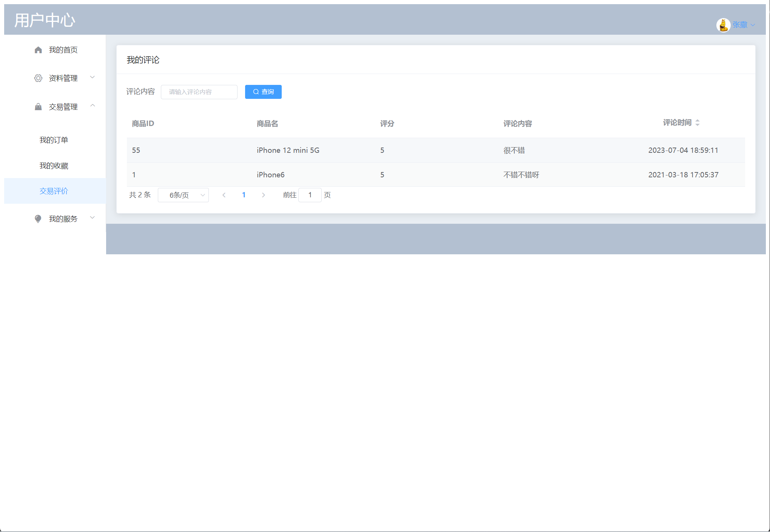The width and height of the screenshot is (770, 532).
Task: Go to the next page with the right arrow
Action: coord(263,195)
